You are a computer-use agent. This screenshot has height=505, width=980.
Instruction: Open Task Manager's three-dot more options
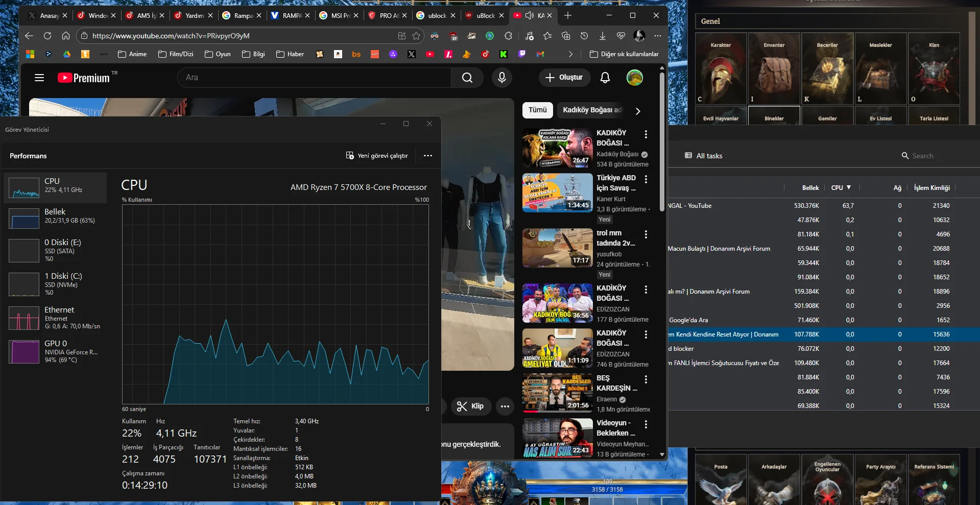point(428,156)
